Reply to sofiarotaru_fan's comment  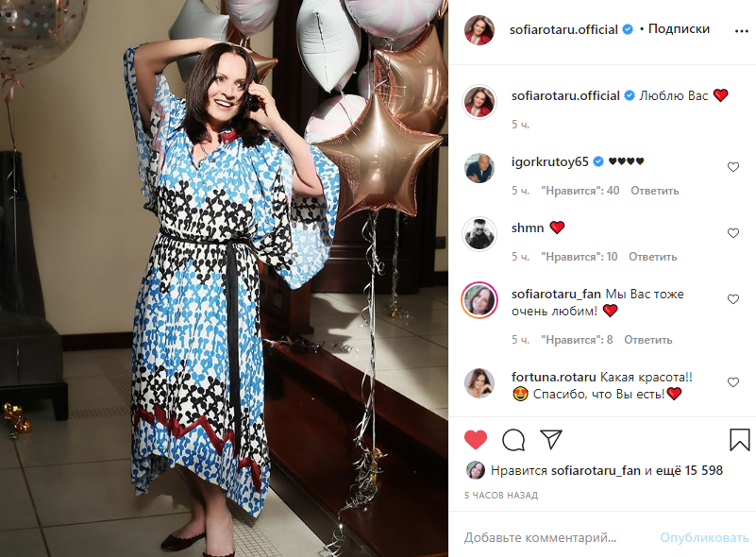[648, 340]
